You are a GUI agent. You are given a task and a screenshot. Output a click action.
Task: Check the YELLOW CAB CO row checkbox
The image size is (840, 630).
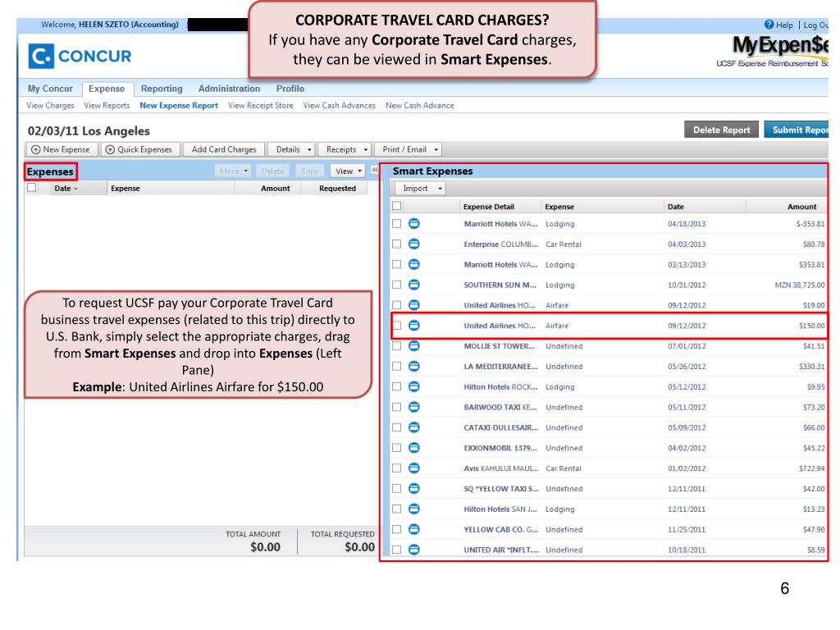[396, 529]
